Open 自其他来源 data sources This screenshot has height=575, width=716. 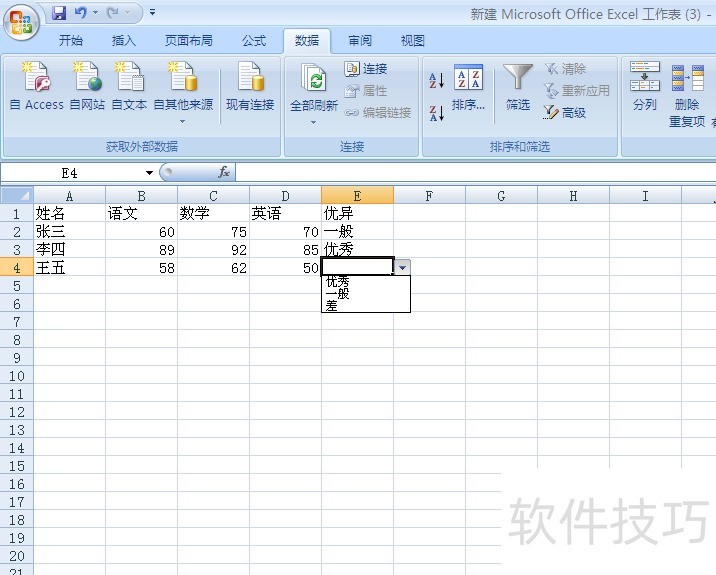tap(183, 91)
